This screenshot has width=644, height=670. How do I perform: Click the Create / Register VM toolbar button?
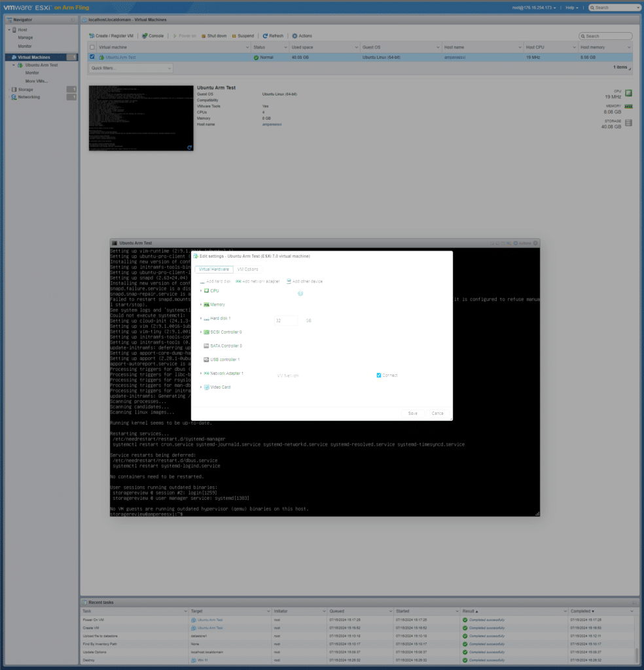click(x=111, y=36)
